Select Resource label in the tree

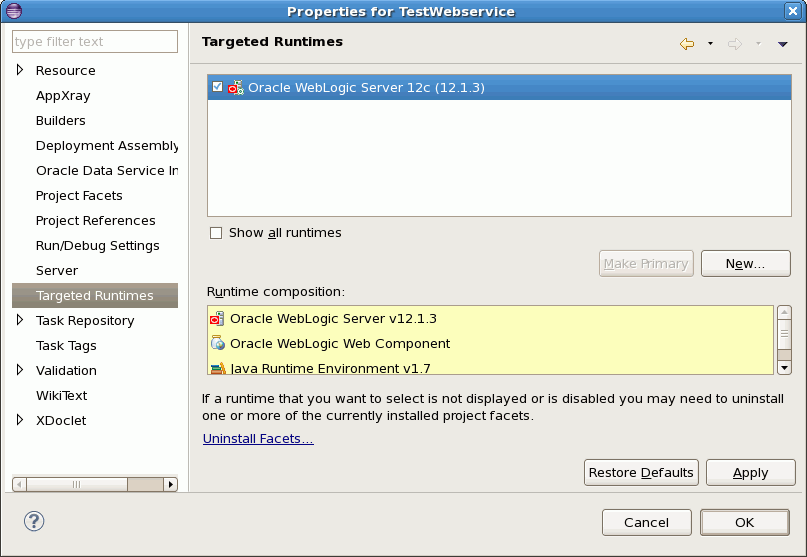[65, 71]
